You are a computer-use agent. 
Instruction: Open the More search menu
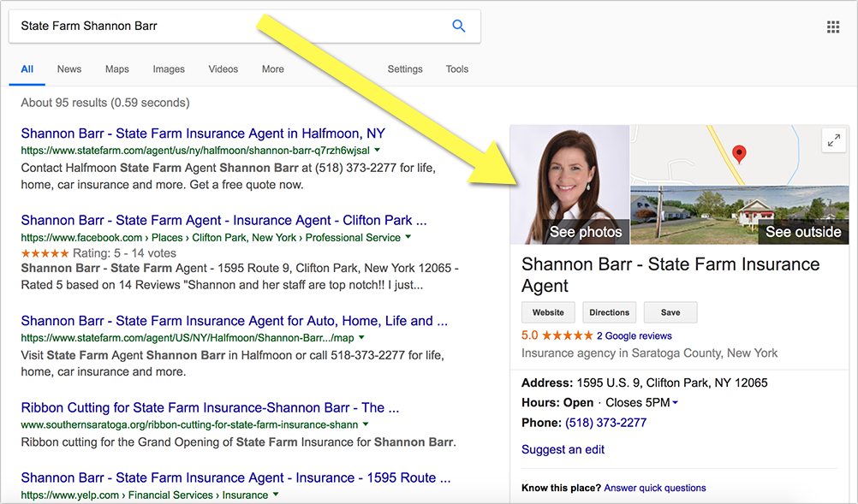(272, 68)
